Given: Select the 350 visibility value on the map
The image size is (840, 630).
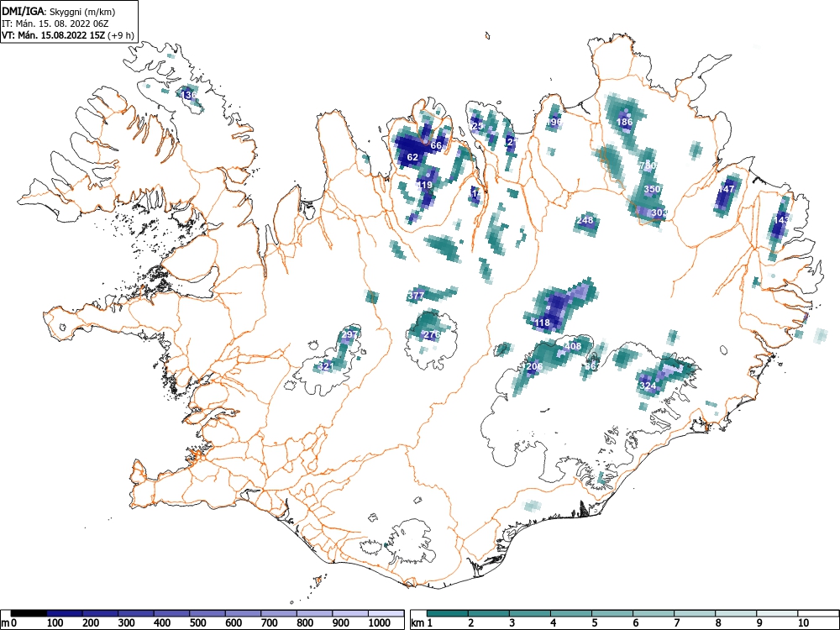Looking at the screenshot, I should point(652,189).
